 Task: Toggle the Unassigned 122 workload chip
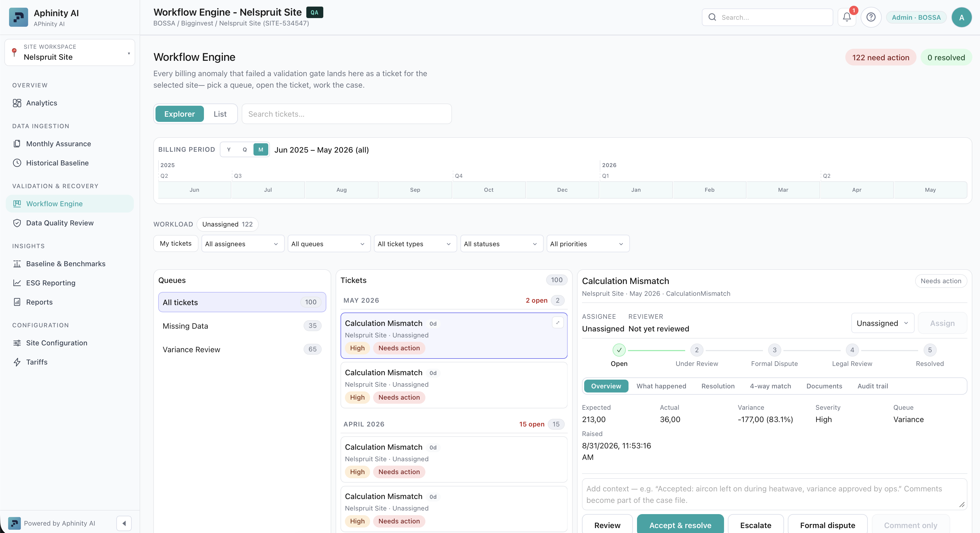tap(227, 224)
